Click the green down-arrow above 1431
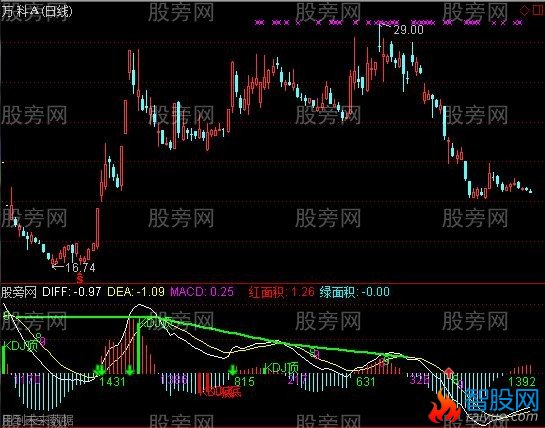The height and width of the screenshot is (428, 545). point(100,370)
